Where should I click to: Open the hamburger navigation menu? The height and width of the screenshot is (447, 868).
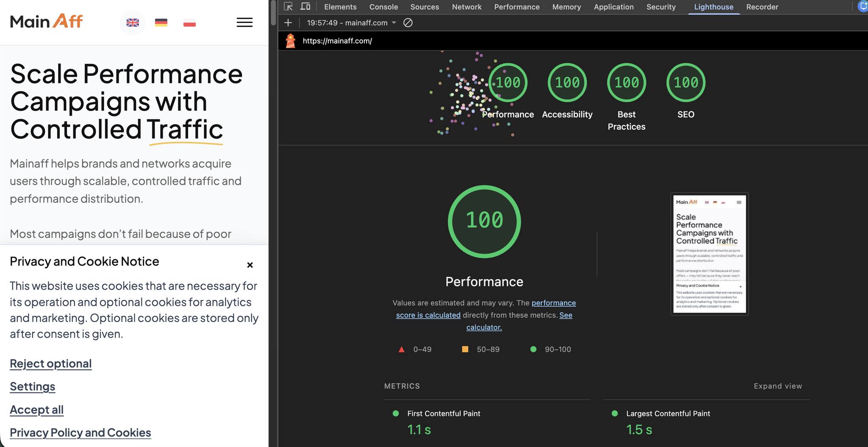tap(245, 22)
